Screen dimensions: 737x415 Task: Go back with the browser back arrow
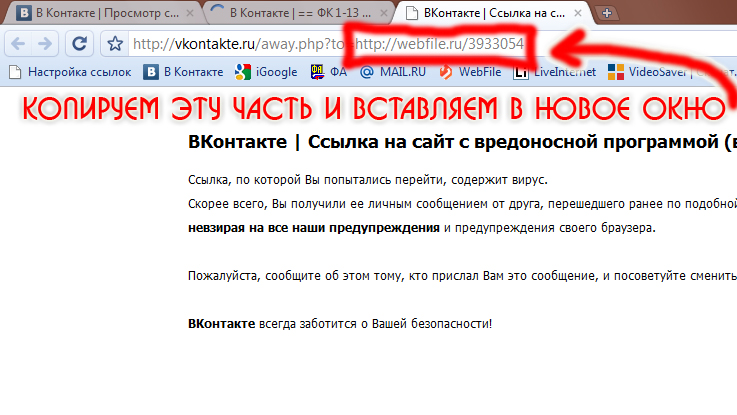[x=18, y=44]
